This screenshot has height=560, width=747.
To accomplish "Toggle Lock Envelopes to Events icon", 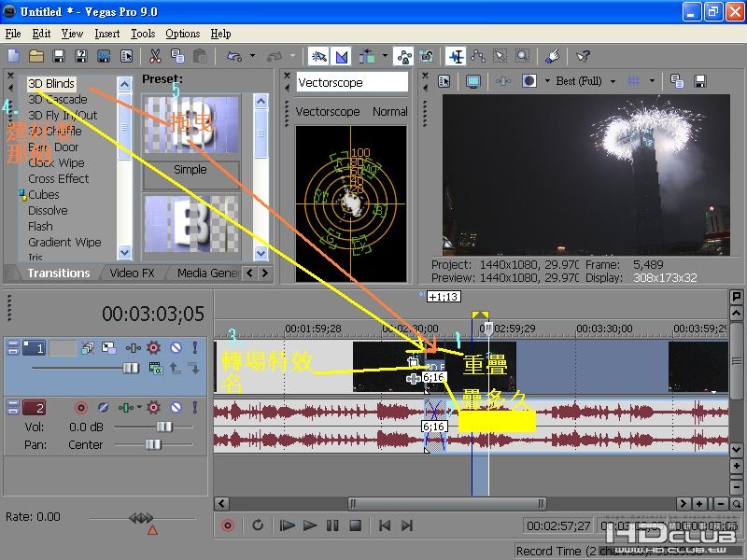I will coord(404,56).
